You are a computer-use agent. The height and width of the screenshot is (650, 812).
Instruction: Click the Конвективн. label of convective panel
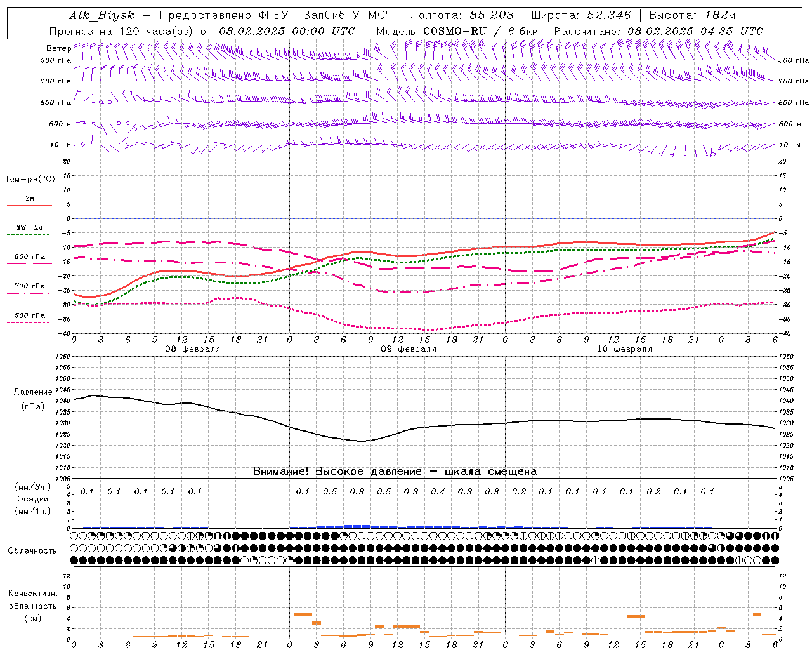tap(33, 594)
